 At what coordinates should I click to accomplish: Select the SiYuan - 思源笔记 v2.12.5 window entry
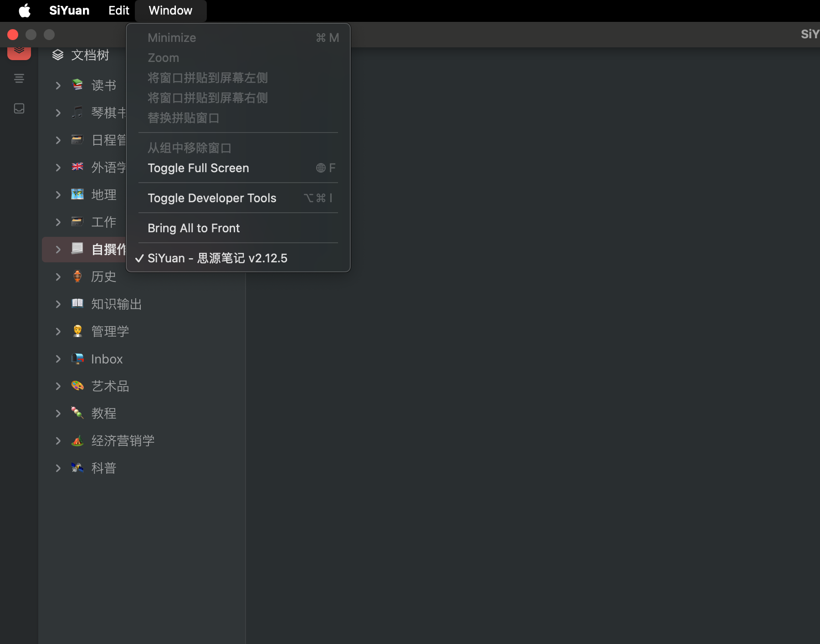pos(238,258)
